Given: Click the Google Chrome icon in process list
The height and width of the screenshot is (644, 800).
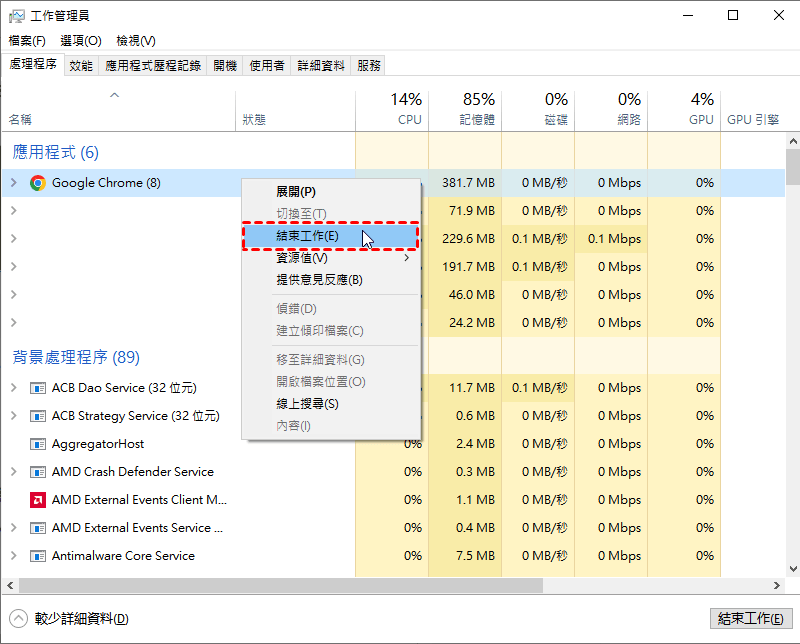Looking at the screenshot, I should (38, 183).
